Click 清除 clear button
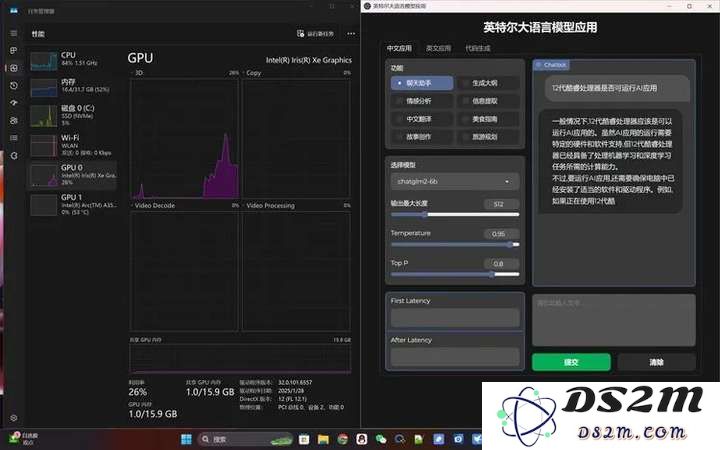Screen dimensions: 720x450 [x=657, y=362]
